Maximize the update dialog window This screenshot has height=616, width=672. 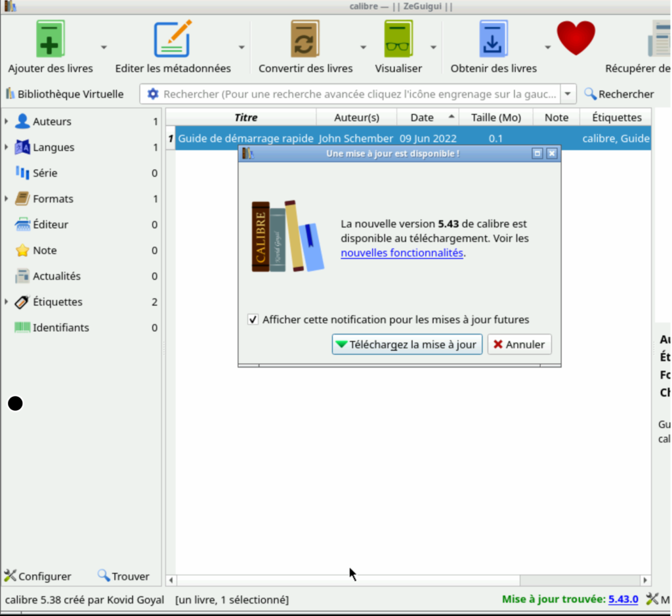[537, 154]
